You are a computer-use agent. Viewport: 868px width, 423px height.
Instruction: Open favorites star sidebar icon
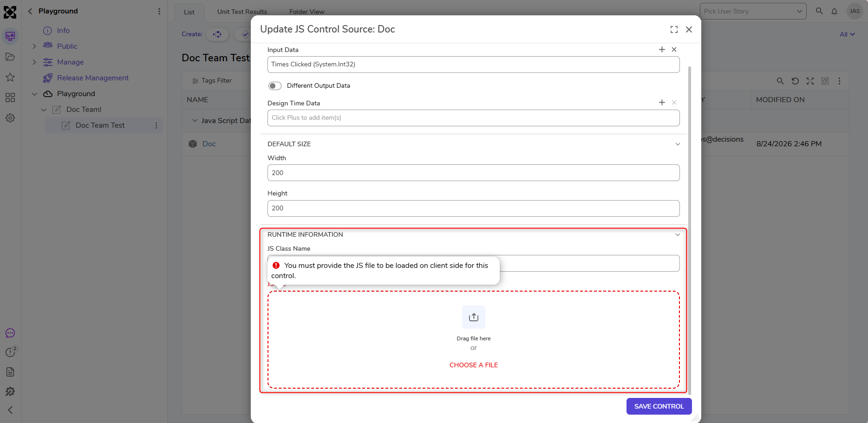[x=10, y=77]
